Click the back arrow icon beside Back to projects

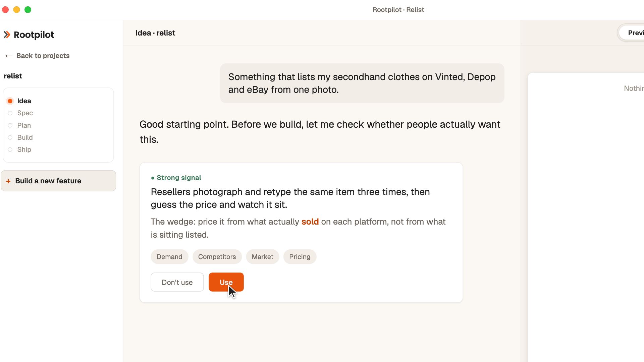(9, 56)
